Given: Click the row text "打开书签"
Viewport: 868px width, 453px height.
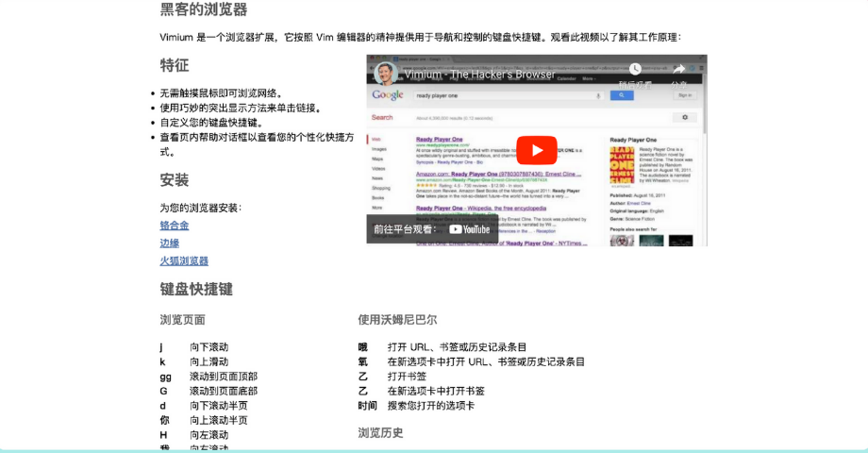Looking at the screenshot, I should coord(407,377).
